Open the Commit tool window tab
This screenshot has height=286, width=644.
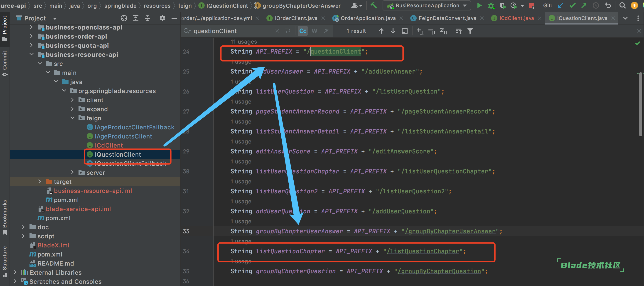(5, 63)
